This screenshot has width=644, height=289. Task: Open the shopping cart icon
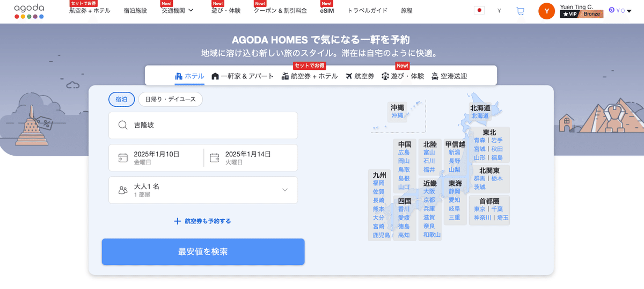pyautogui.click(x=520, y=11)
